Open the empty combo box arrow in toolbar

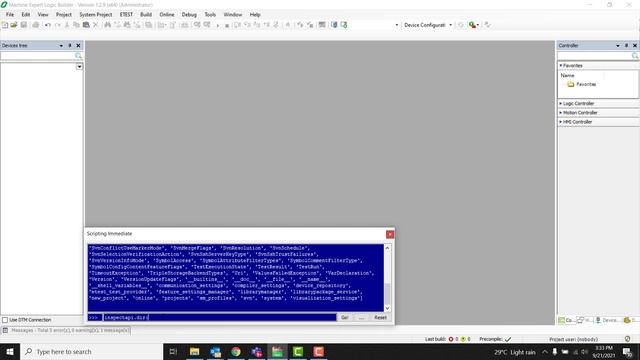396,25
